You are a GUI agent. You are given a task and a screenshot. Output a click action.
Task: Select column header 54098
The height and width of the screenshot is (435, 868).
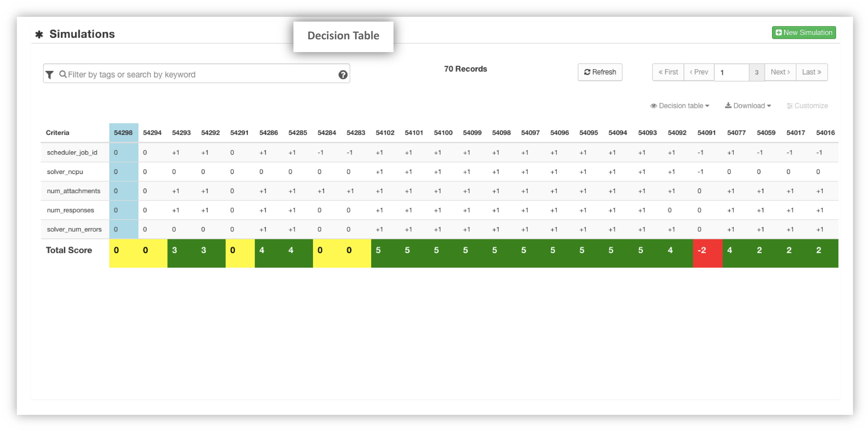click(x=501, y=133)
